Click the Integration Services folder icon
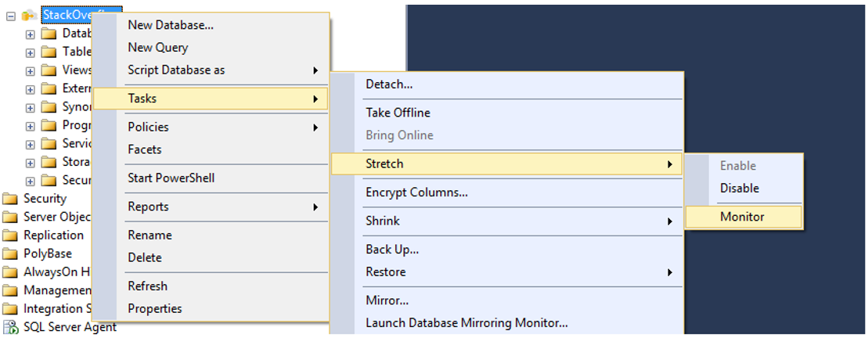The width and height of the screenshot is (868, 338). pyautogui.click(x=10, y=309)
